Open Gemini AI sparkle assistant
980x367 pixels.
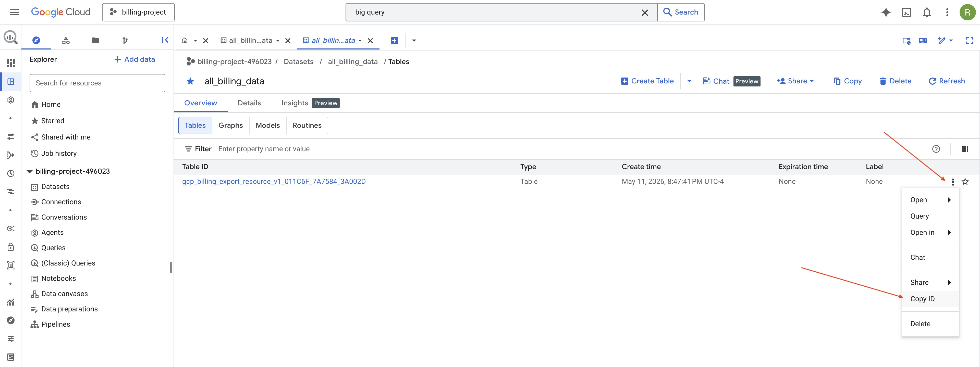[886, 12]
